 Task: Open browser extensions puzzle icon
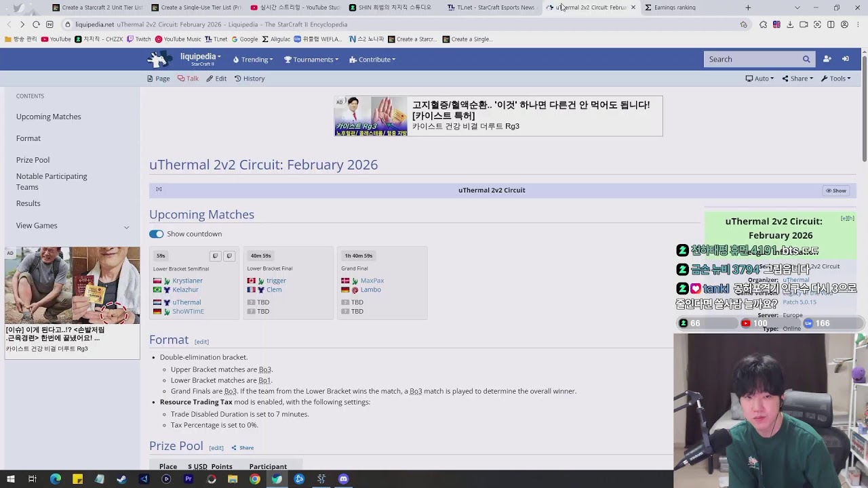[763, 24]
